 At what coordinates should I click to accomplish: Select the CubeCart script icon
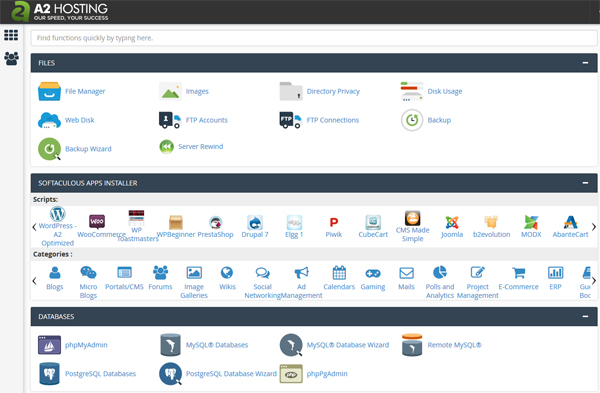pos(373,222)
